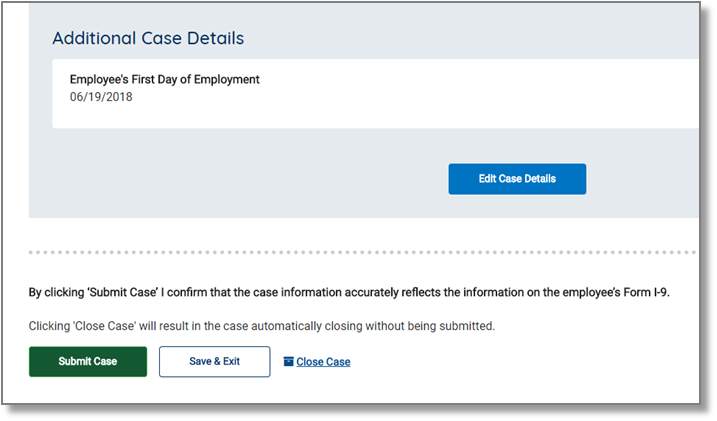
Task: Click the Additional Case Details heading
Action: tap(148, 38)
